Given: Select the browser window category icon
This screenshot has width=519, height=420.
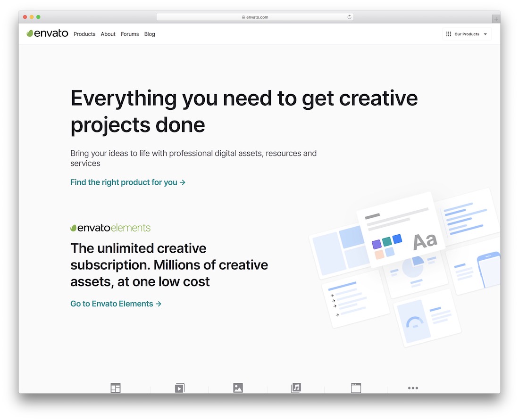Looking at the screenshot, I should [356, 387].
